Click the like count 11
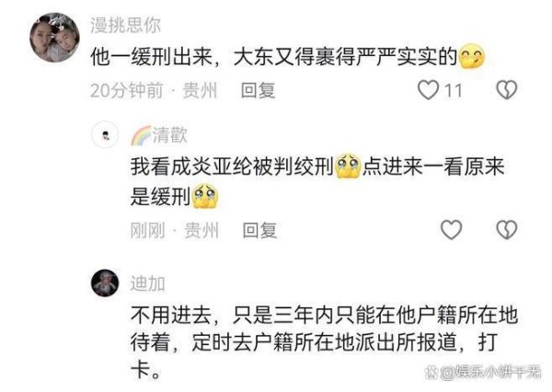Image resolution: width=552 pixels, height=392 pixels. 454,90
